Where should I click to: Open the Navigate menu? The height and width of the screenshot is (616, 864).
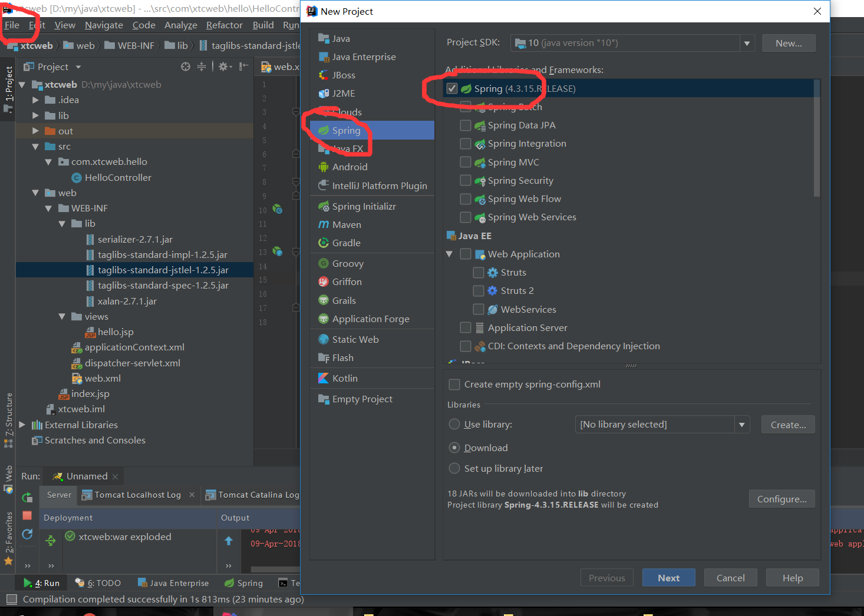pyautogui.click(x=104, y=25)
